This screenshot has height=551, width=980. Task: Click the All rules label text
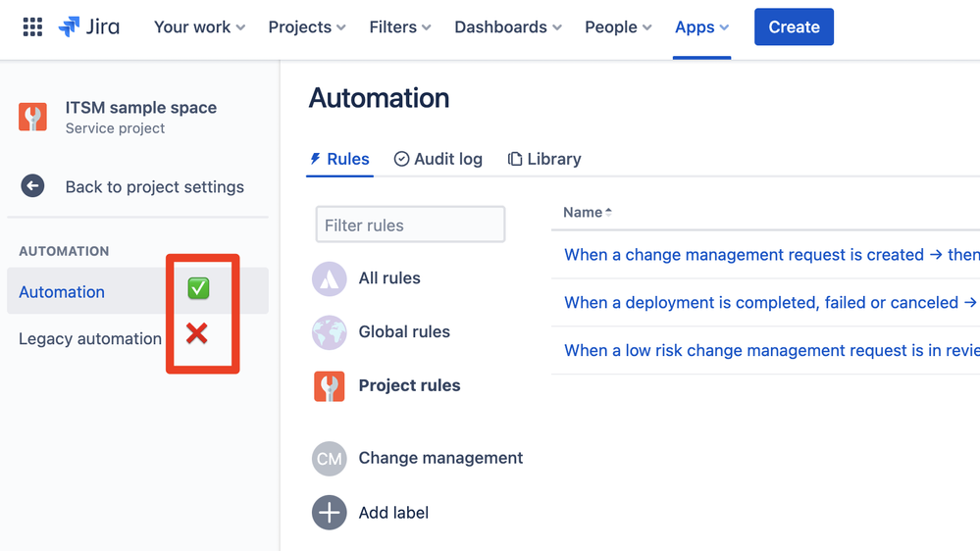[x=389, y=278]
